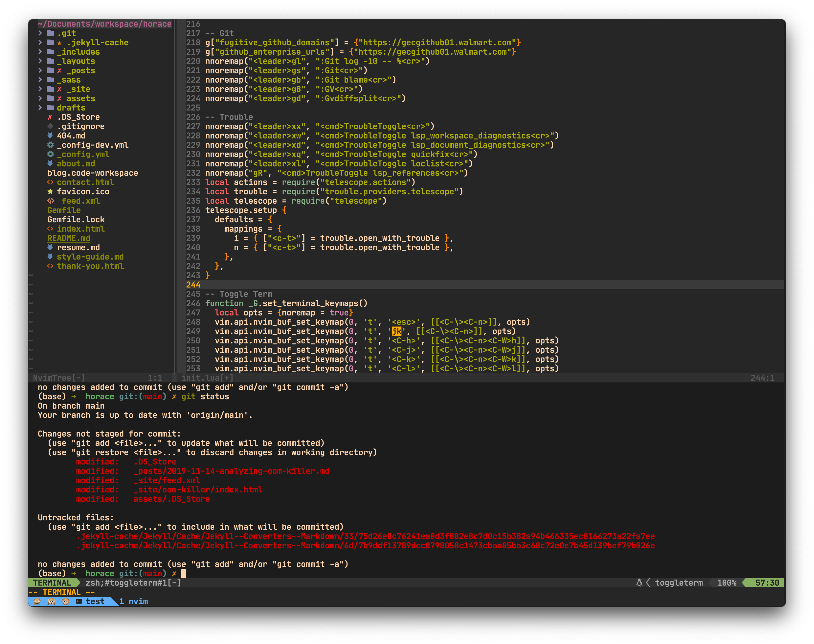Click the star icon beside favicon.ico
The image size is (814, 644).
click(50, 192)
